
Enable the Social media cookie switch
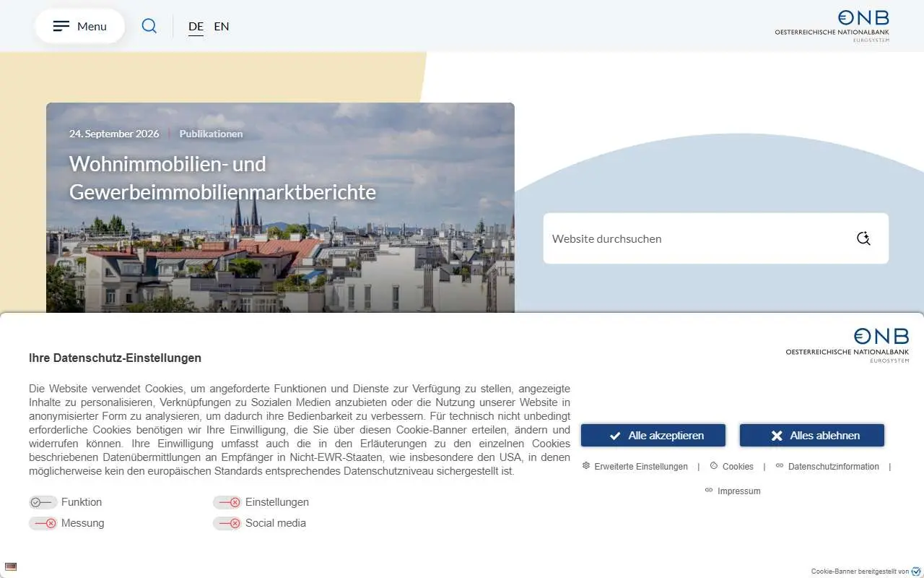pos(227,523)
